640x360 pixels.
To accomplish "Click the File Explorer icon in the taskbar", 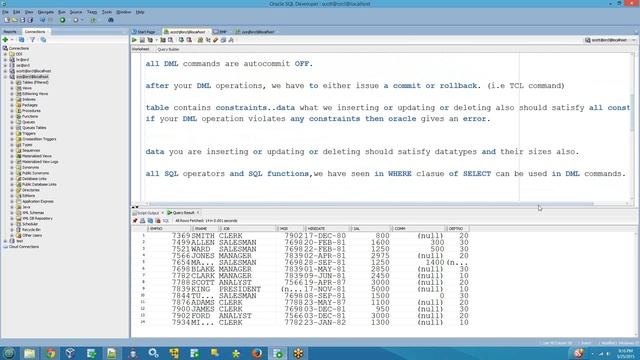I will 29,353.
